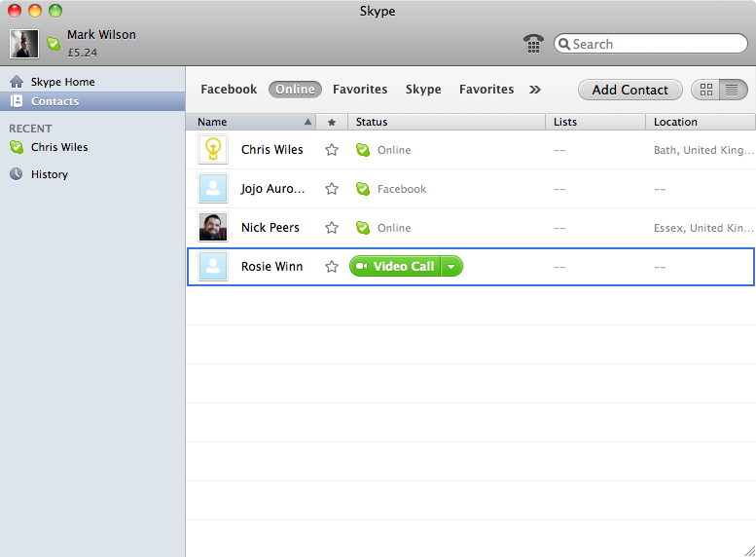Open the Video Call dropdown arrow
756x557 pixels.
[x=451, y=267]
